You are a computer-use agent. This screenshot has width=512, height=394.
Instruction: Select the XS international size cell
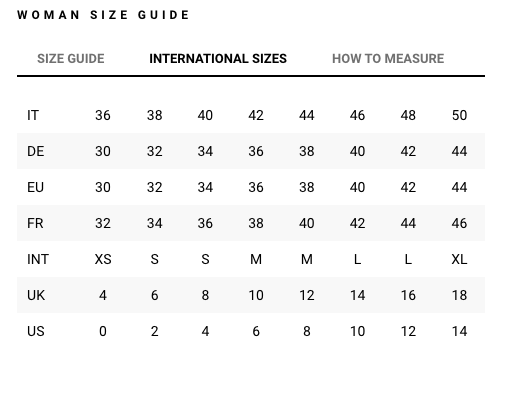point(103,259)
